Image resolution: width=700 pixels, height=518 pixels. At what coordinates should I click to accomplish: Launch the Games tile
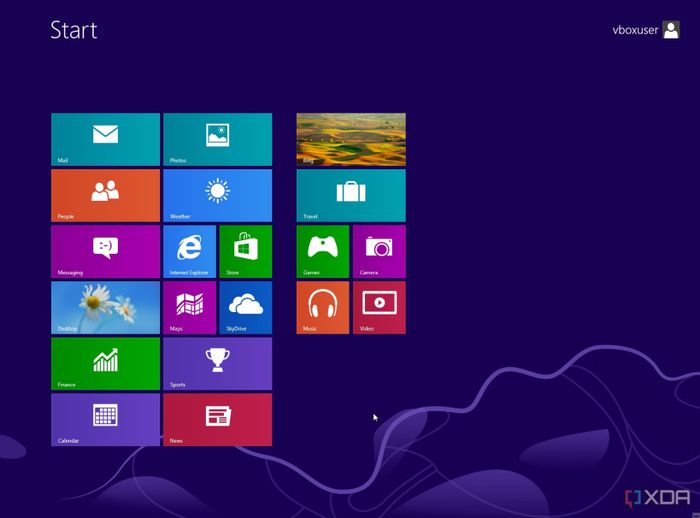[323, 251]
